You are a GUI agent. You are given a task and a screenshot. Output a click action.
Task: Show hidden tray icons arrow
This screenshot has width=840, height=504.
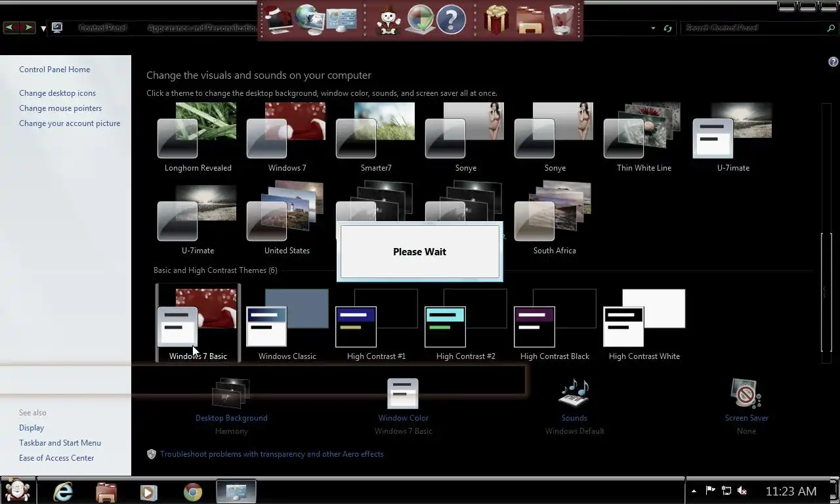694,491
